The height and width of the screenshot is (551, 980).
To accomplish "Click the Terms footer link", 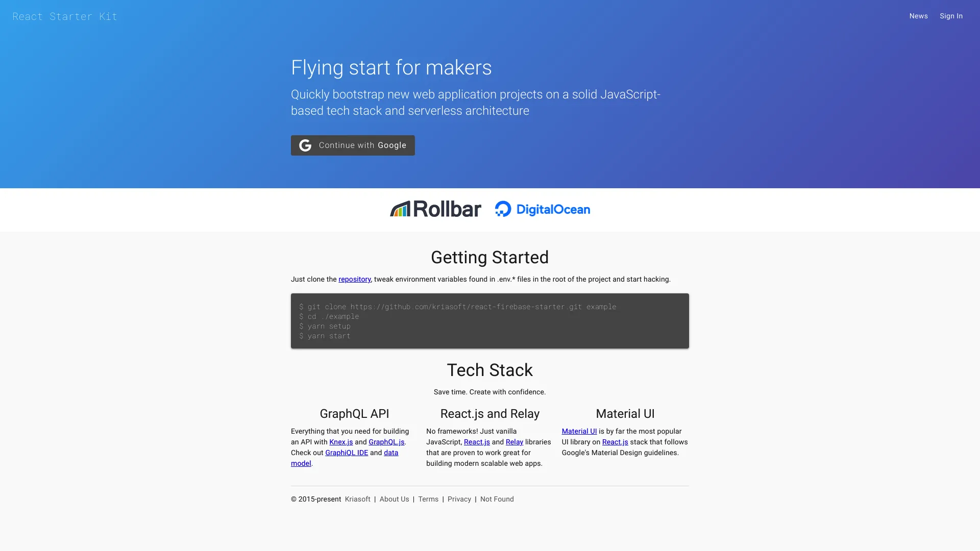I will pos(428,499).
